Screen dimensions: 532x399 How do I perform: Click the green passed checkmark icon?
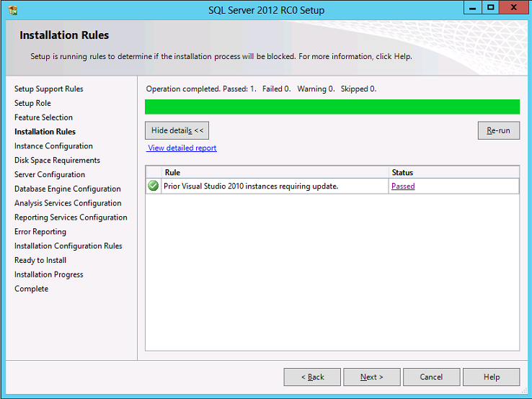154,186
